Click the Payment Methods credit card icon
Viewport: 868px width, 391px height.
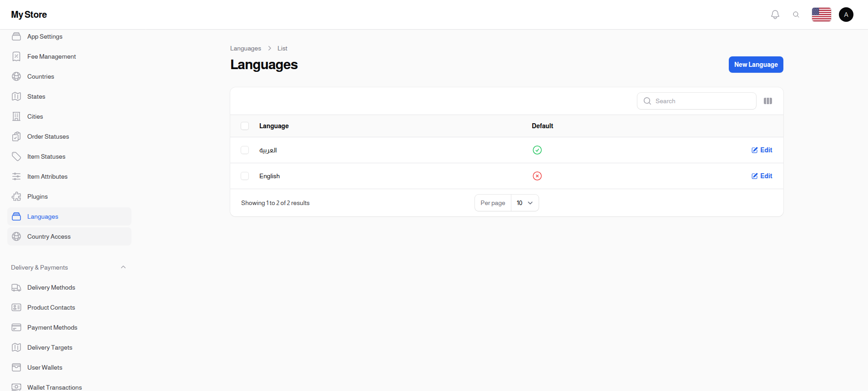point(16,327)
